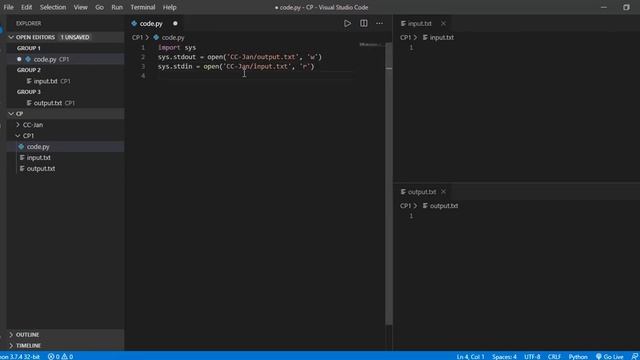The width and height of the screenshot is (640, 360).
Task: Click the code.py breadcrumb file icon
Action: point(156,38)
